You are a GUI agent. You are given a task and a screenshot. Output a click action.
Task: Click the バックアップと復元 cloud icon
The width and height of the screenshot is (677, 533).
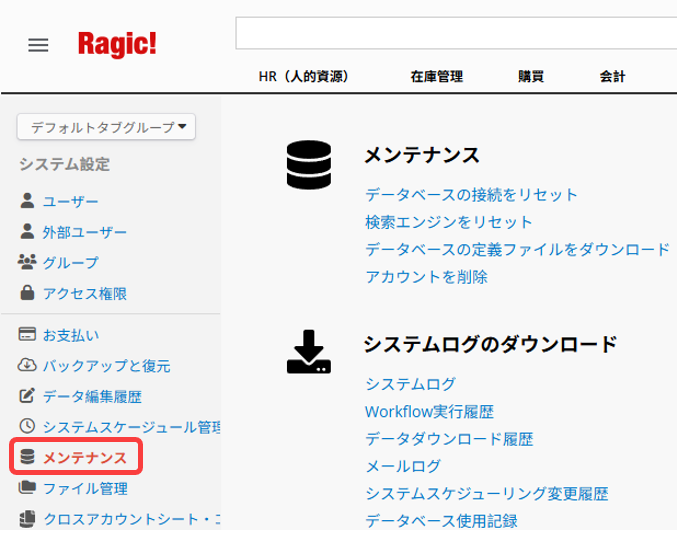[27, 365]
